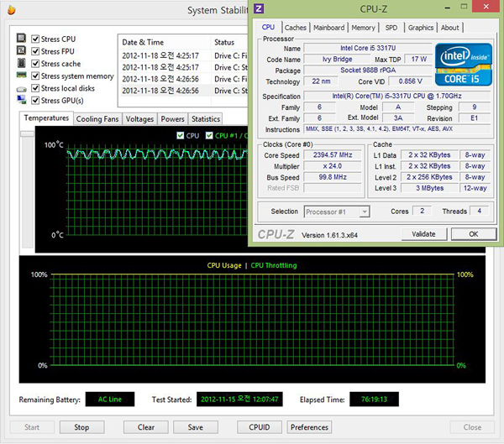Toggle the CPU #1 core graph checkbox

pos(209,136)
